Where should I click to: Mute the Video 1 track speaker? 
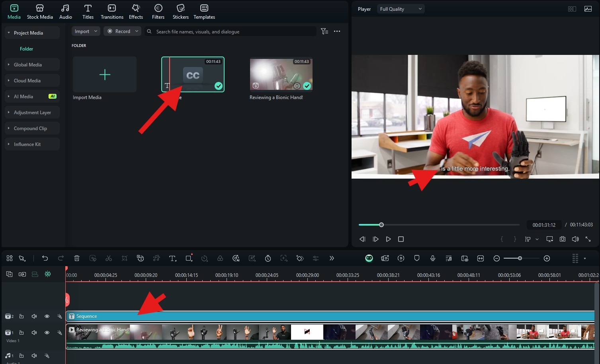[34, 332]
